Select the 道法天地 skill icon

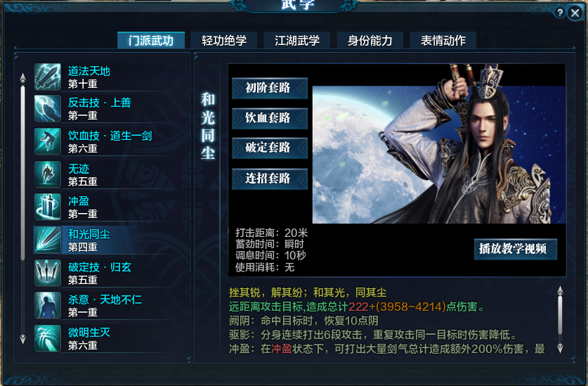[x=48, y=77]
